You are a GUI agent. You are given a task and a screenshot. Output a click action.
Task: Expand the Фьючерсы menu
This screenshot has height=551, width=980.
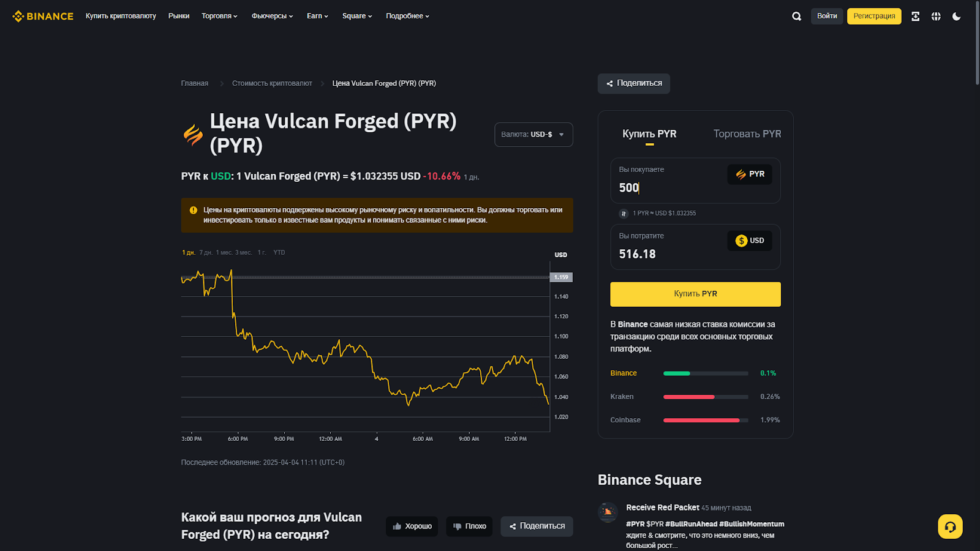click(x=272, y=16)
